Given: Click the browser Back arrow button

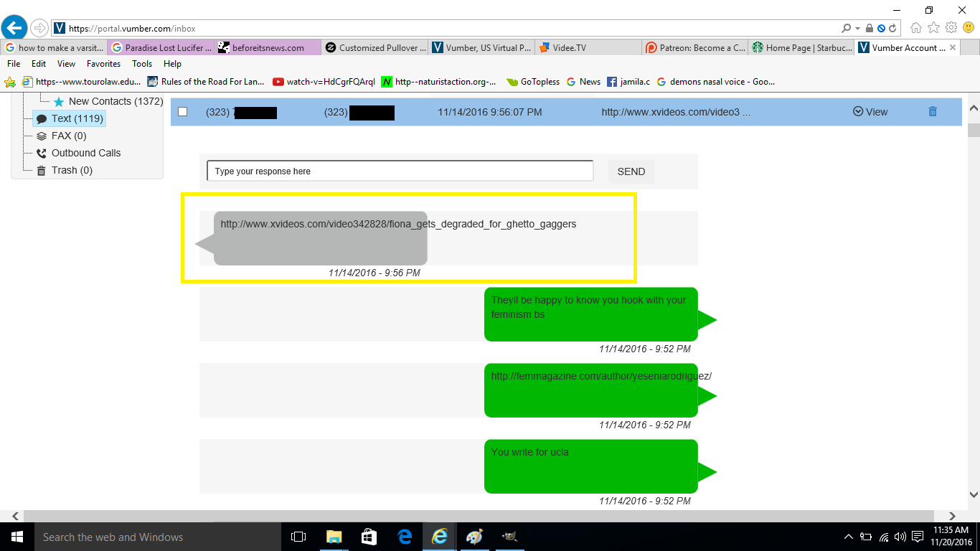Looking at the screenshot, I should coord(14,28).
